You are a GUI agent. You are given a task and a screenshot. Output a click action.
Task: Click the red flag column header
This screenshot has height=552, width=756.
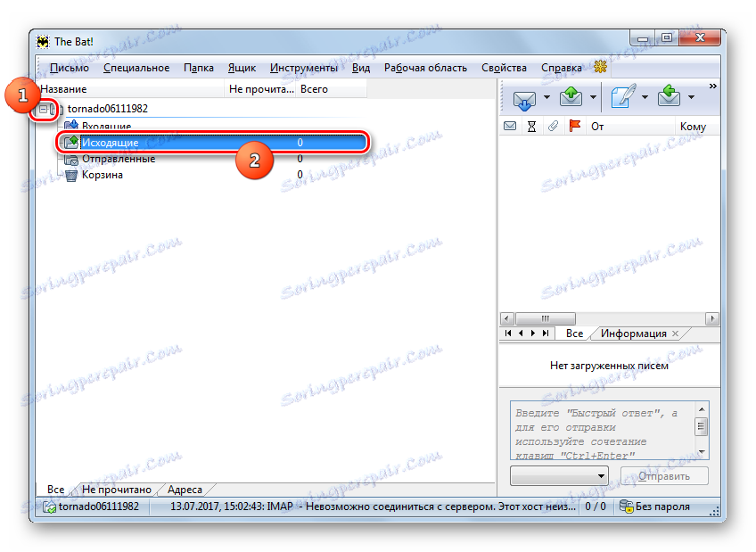[x=574, y=126]
